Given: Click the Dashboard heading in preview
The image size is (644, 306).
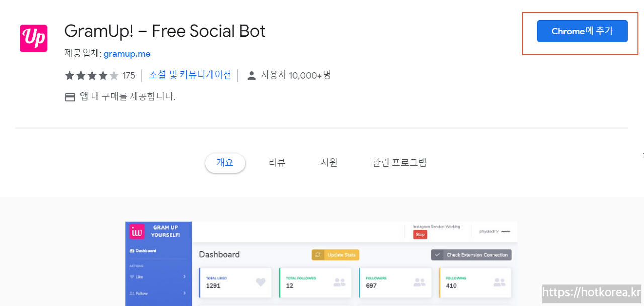Looking at the screenshot, I should tap(219, 255).
